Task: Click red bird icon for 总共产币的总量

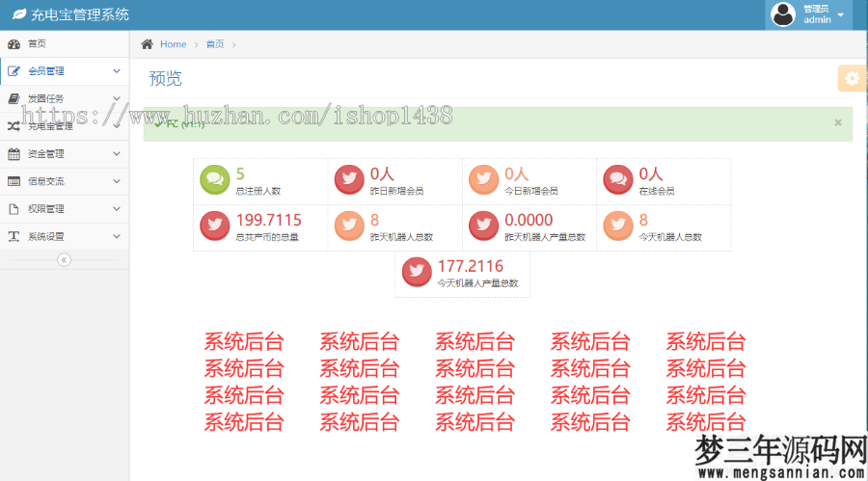Action: pos(215,226)
